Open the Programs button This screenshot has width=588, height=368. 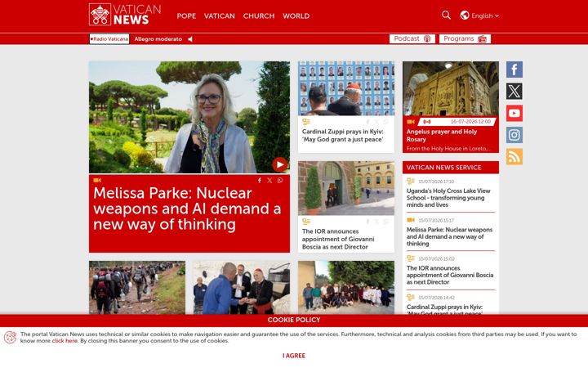[x=465, y=38]
